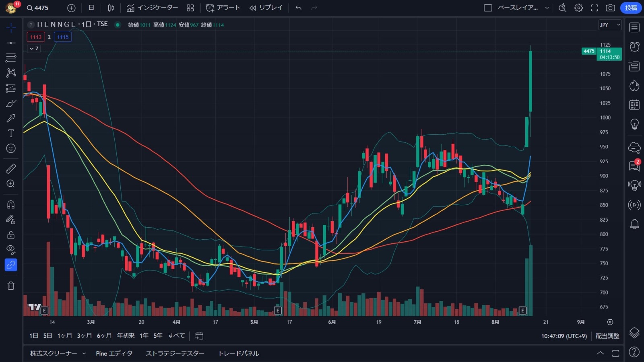Open the watchlist panel
Screen dimensions: 644x362
tap(634, 27)
